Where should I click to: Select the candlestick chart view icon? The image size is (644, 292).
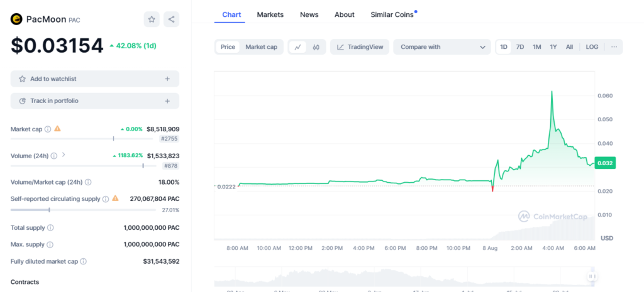316,47
